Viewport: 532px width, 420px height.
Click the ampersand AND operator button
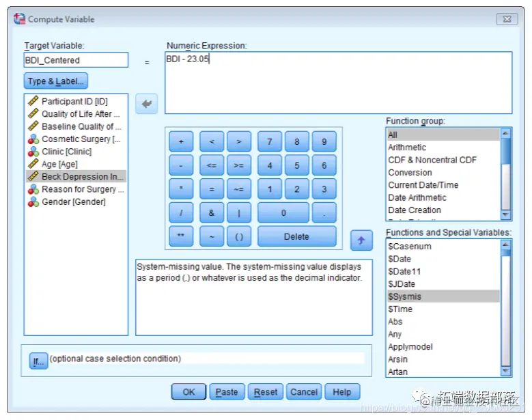coord(212,212)
